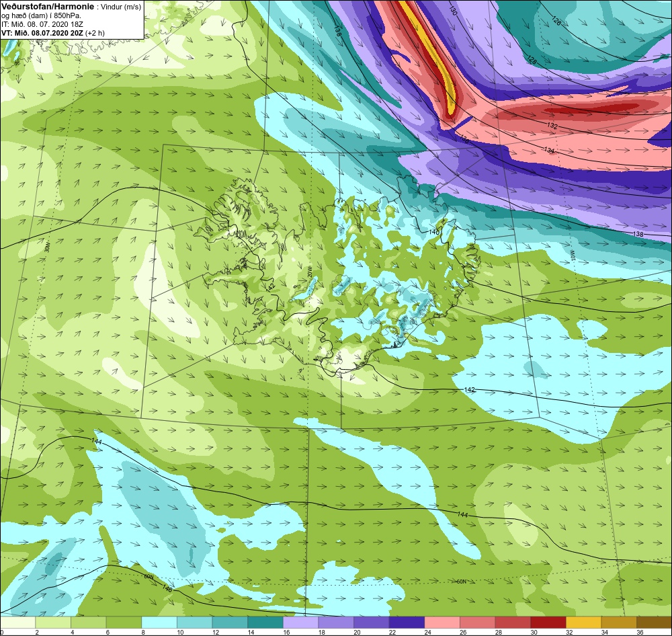This screenshot has width=672, height=636.
Task: Click the 26–28 m/s salmon legend swatch
Action: 477,623
